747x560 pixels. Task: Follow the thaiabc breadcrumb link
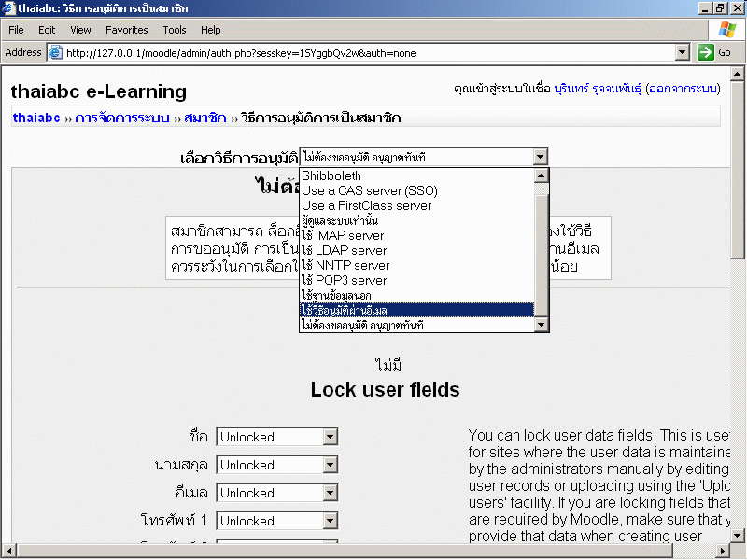pyautogui.click(x=36, y=118)
